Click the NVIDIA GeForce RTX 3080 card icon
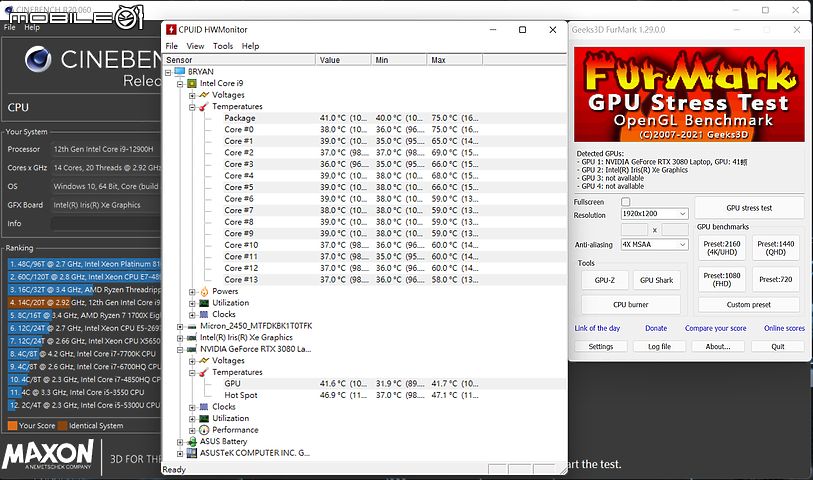Image resolution: width=813 pixels, height=480 pixels. pos(192,349)
